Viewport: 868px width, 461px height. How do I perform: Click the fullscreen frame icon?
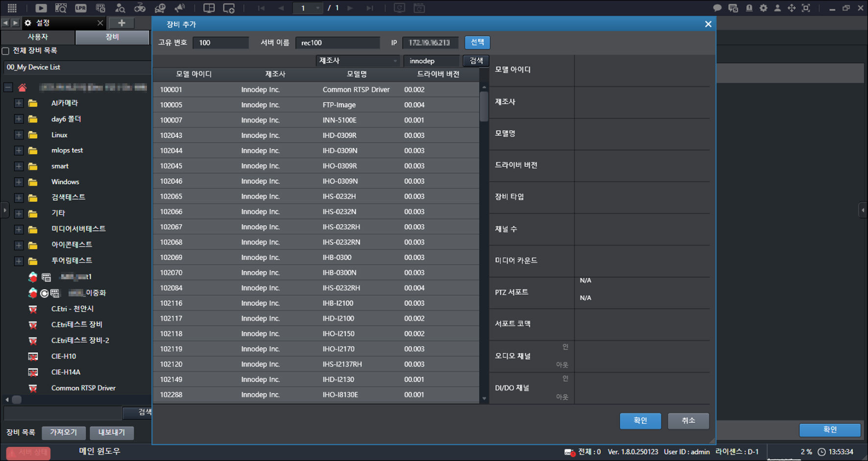806,8
